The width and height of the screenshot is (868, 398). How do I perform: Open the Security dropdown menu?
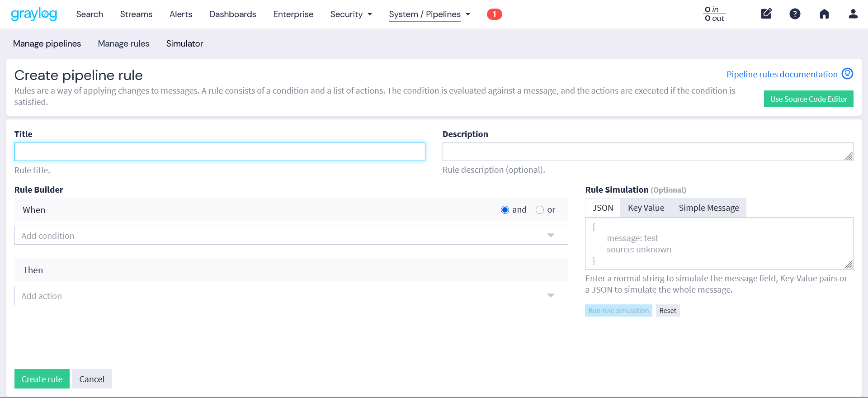(x=351, y=14)
